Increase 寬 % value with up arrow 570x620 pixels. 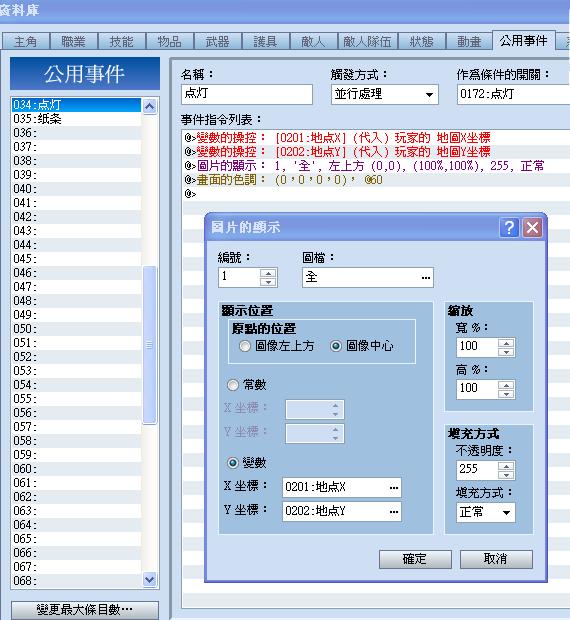tap(506, 342)
